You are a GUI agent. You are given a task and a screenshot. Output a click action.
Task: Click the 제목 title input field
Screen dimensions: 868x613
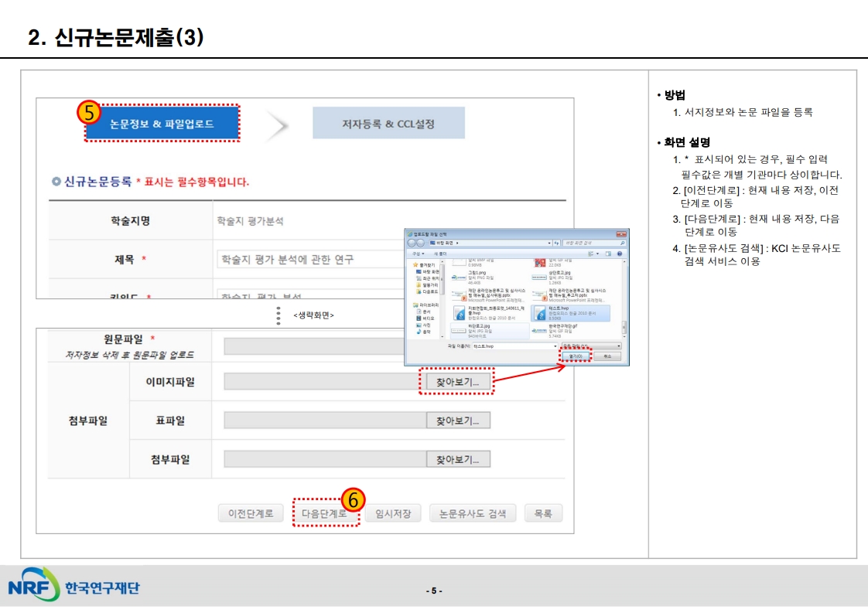tap(311, 259)
